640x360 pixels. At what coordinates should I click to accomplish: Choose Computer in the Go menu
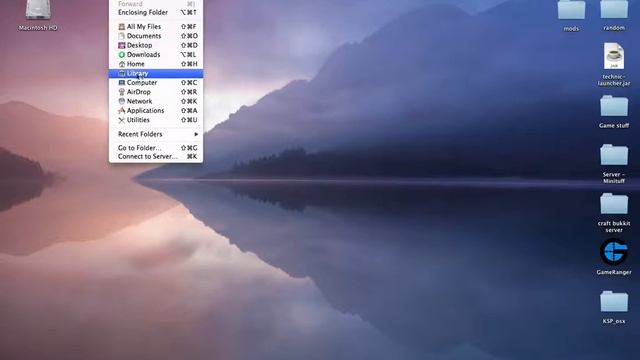pos(156,83)
